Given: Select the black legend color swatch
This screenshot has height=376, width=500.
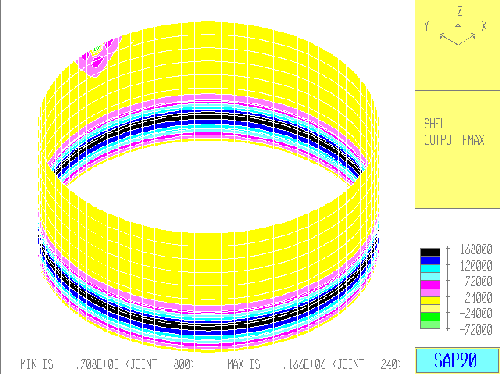Looking at the screenshot, I should [430, 252].
